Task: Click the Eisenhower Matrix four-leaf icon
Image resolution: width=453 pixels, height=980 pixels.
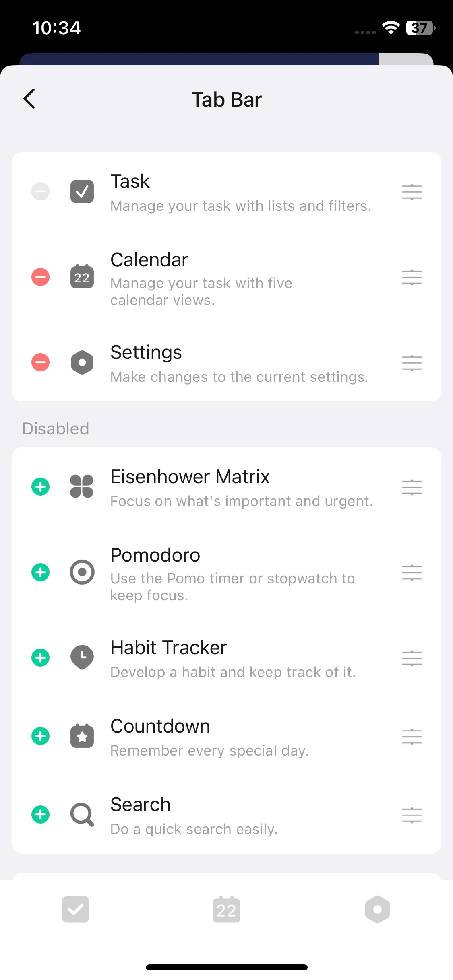Action: (x=82, y=487)
